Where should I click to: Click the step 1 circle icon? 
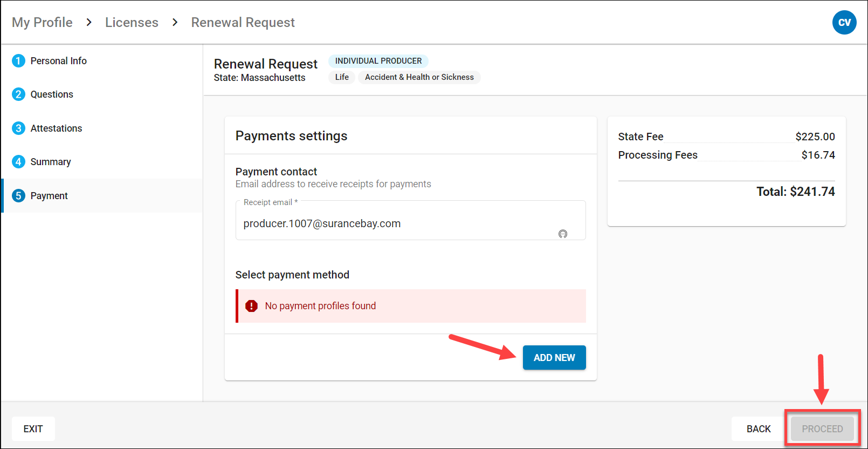[x=18, y=61]
